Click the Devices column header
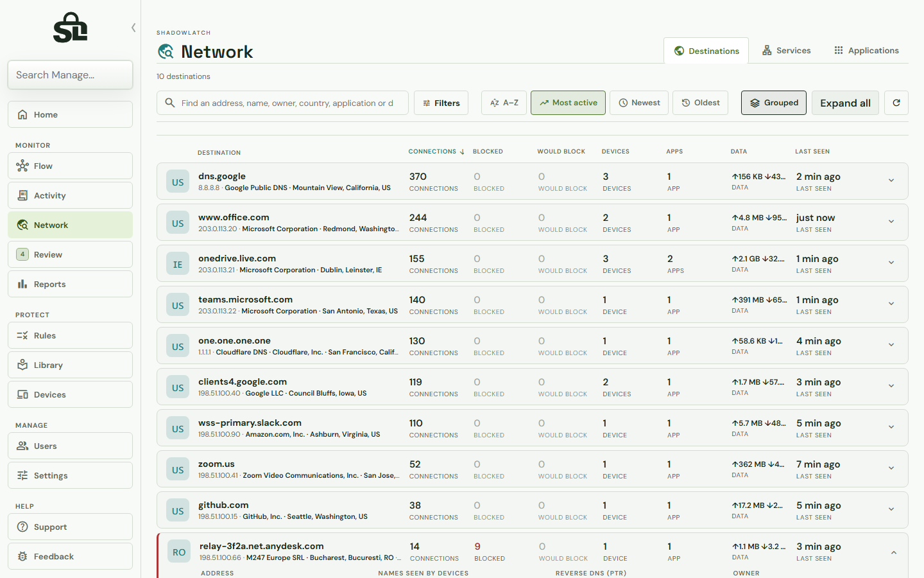Viewport: 924px width, 578px height. [x=615, y=152]
